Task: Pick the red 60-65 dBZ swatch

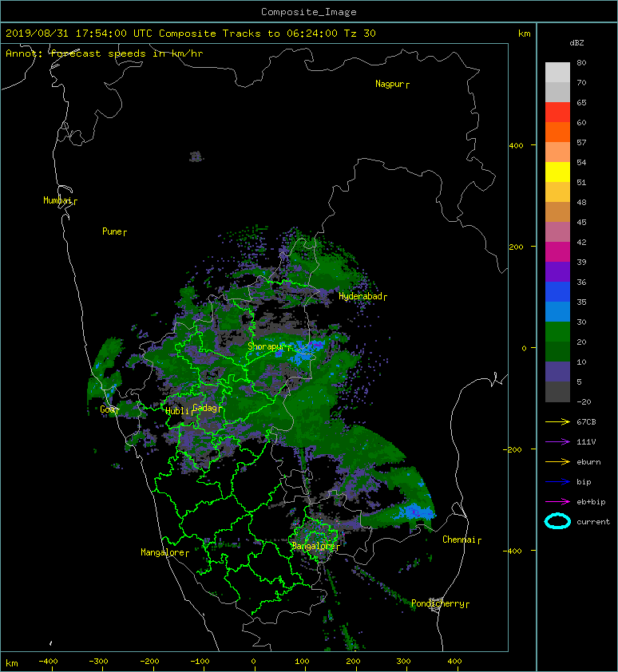Action: click(x=557, y=112)
